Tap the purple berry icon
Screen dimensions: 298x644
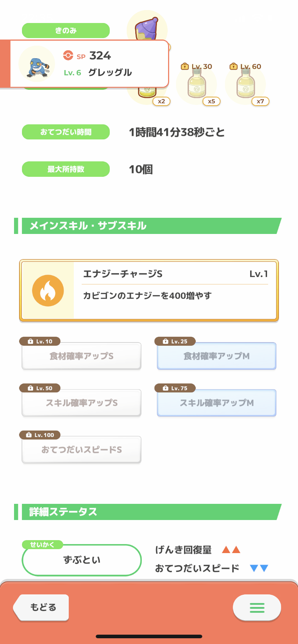tap(146, 28)
